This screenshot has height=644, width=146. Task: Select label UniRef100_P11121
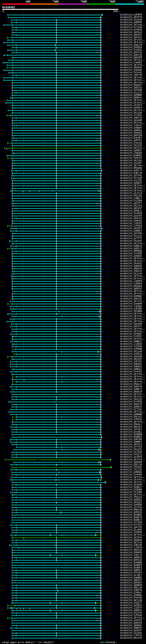coord(131,236)
